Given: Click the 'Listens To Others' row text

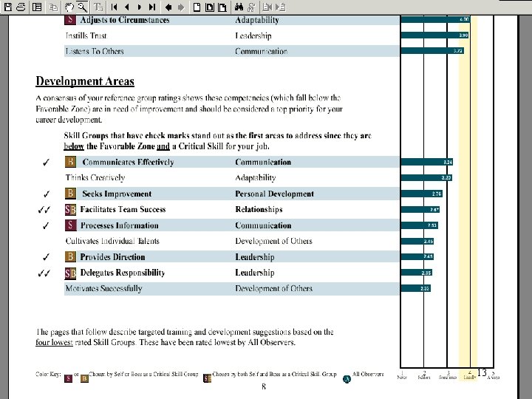Looking at the screenshot, I should [x=95, y=51].
